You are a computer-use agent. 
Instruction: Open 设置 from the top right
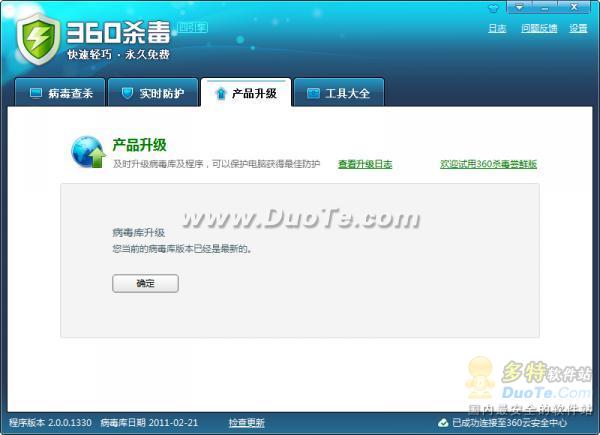[x=578, y=28]
